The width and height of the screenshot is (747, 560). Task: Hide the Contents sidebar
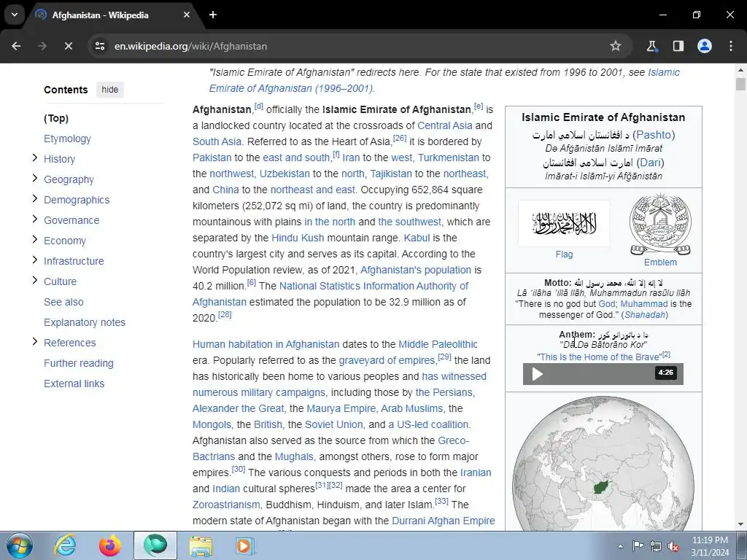(x=109, y=90)
